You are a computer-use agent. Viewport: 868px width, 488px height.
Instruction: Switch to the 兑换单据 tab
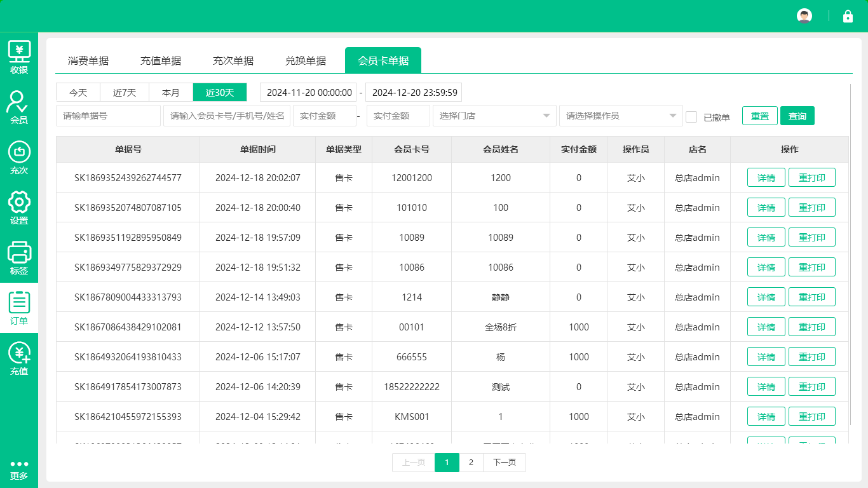point(306,60)
